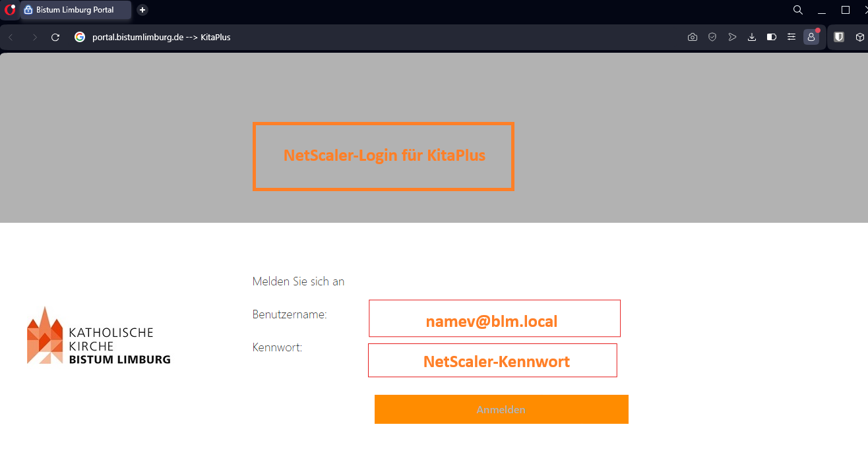Screen dimensions: 868x464
Task: Click the address bar URL text
Action: tap(162, 38)
